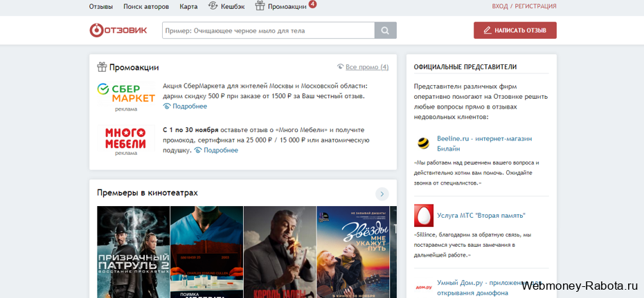This screenshot has width=644, height=298.
Task: Click the gift icon in Промоакции heading
Action: (102, 67)
